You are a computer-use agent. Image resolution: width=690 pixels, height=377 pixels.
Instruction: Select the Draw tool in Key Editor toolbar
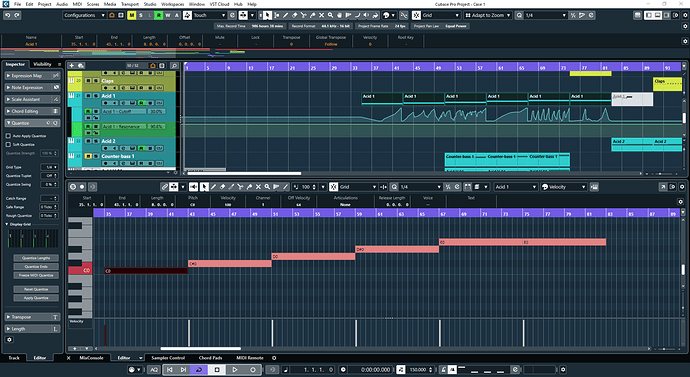pos(213,187)
